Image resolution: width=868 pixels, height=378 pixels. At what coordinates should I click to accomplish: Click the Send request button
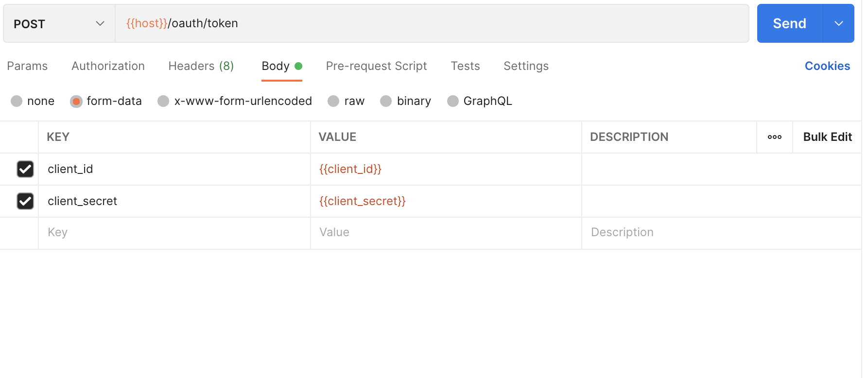[x=789, y=23]
